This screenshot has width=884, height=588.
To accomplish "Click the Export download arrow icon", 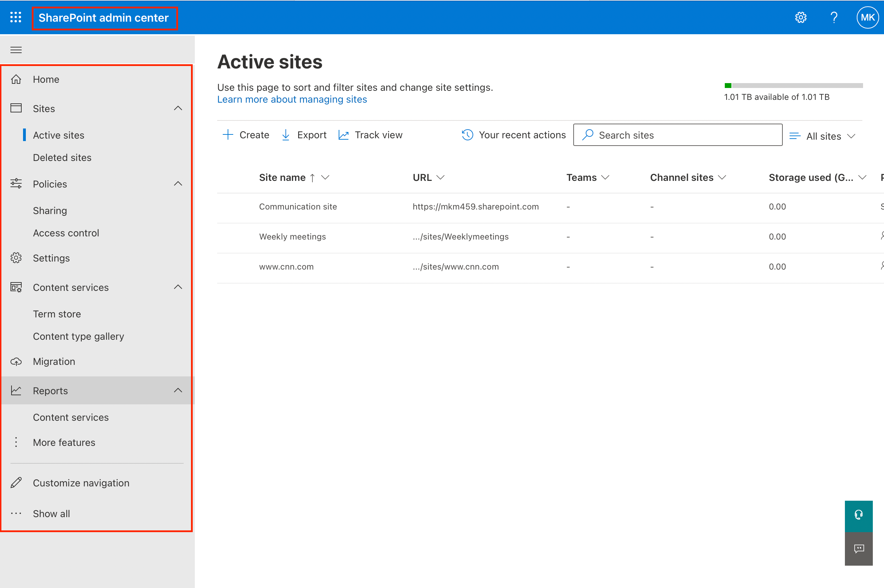I will point(285,135).
